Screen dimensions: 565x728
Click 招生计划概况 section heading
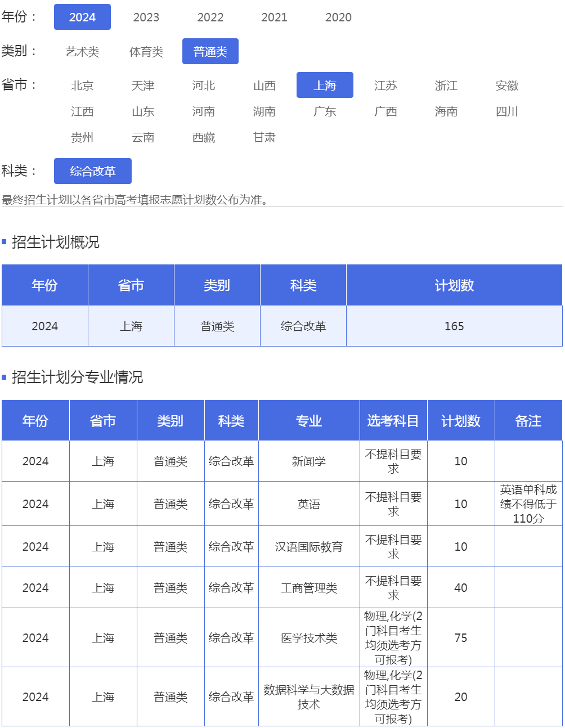(55, 242)
